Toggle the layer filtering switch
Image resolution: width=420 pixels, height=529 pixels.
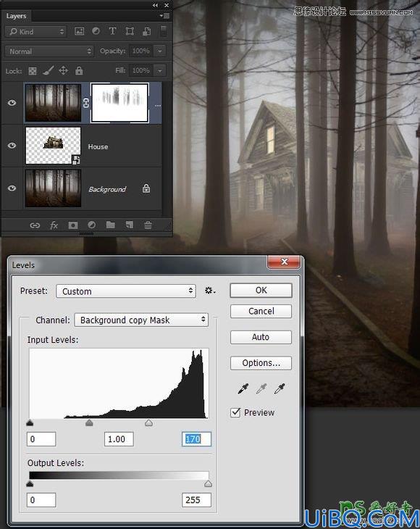(x=163, y=31)
